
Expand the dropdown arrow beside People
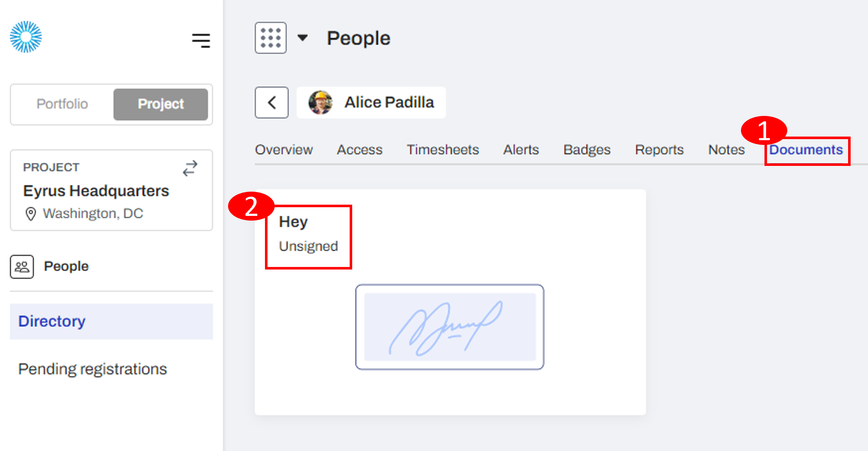point(302,38)
